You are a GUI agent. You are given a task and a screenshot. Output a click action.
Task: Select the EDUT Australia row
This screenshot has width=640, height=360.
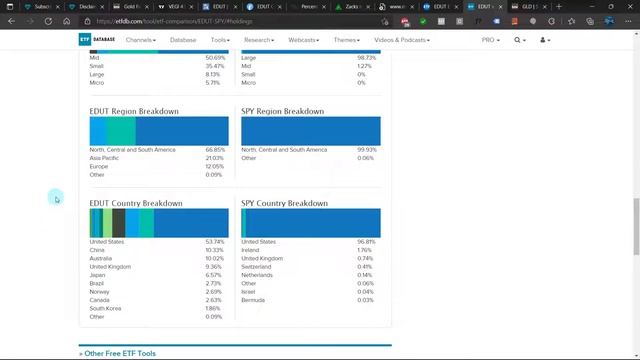[157, 258]
